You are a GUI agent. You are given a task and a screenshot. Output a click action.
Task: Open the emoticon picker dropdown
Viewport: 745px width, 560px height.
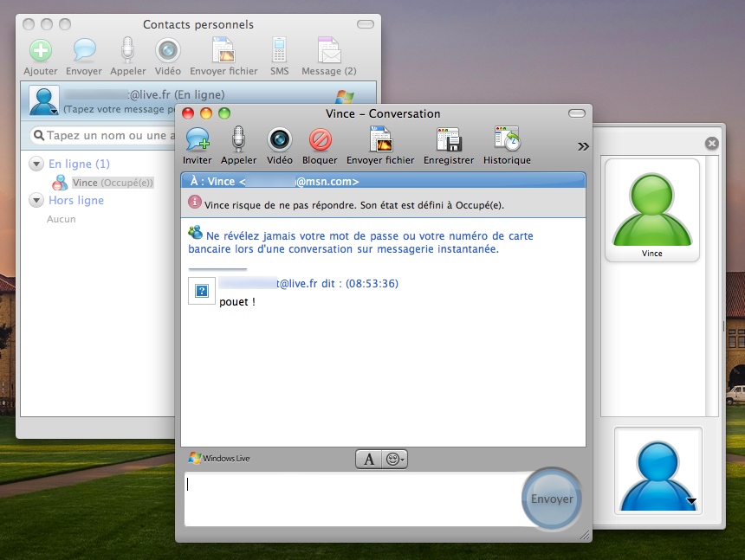click(395, 460)
